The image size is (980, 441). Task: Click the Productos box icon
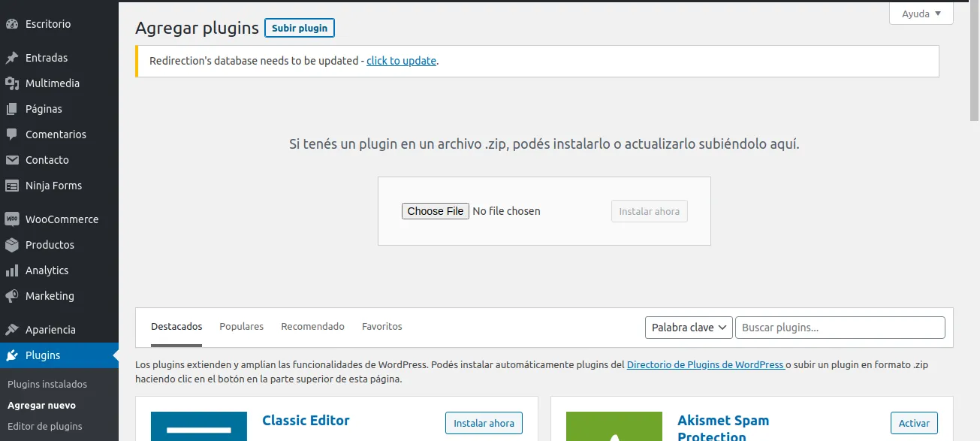[x=12, y=245]
